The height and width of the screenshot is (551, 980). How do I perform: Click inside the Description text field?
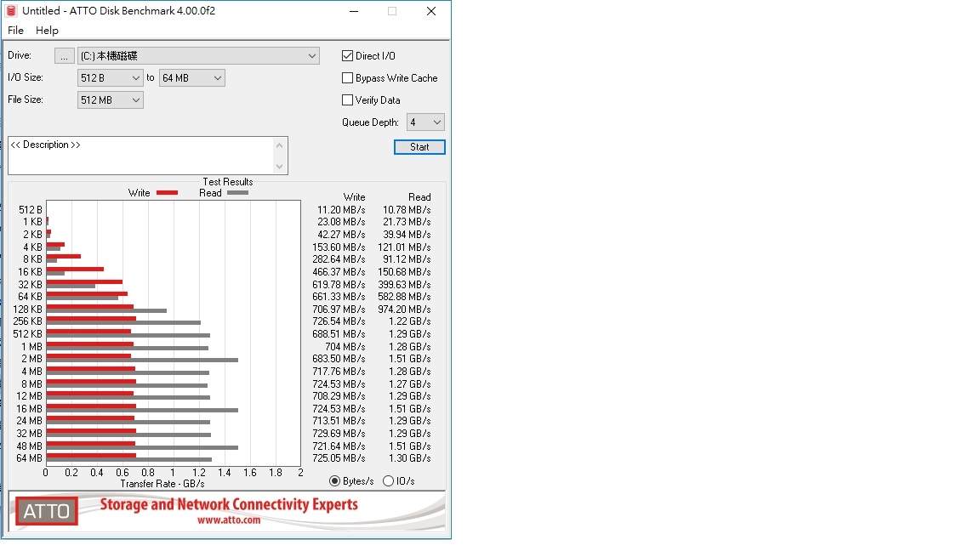(x=141, y=156)
